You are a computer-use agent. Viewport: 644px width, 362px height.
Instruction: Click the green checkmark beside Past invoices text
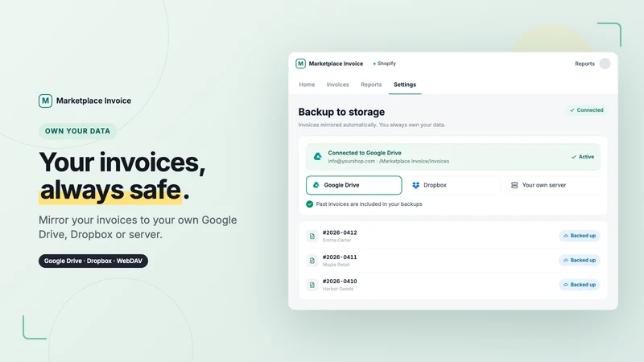point(310,204)
